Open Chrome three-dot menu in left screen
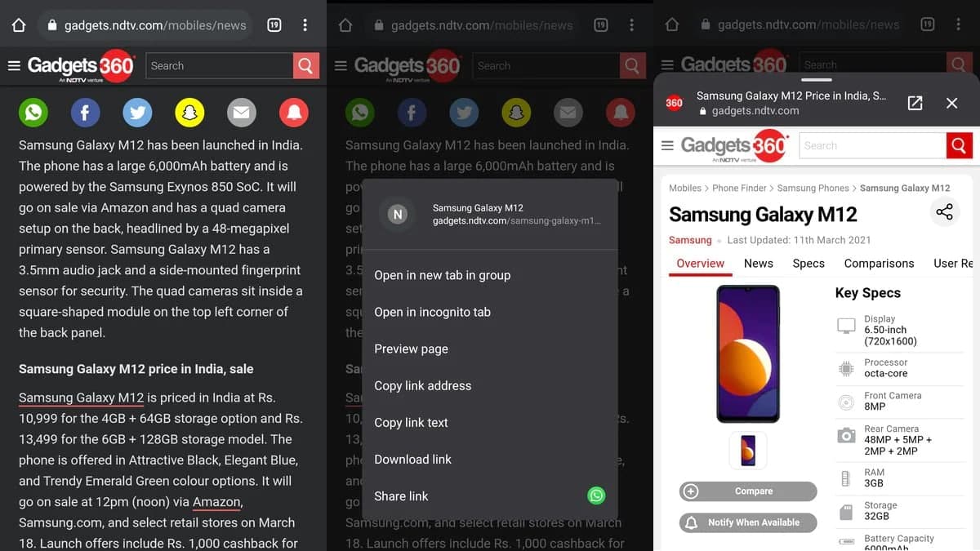 305,25
